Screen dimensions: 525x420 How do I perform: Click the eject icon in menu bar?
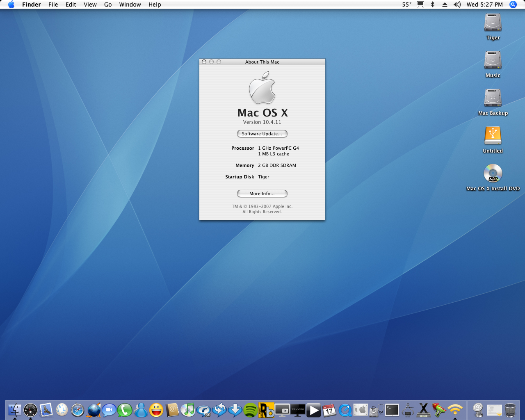tap(445, 5)
